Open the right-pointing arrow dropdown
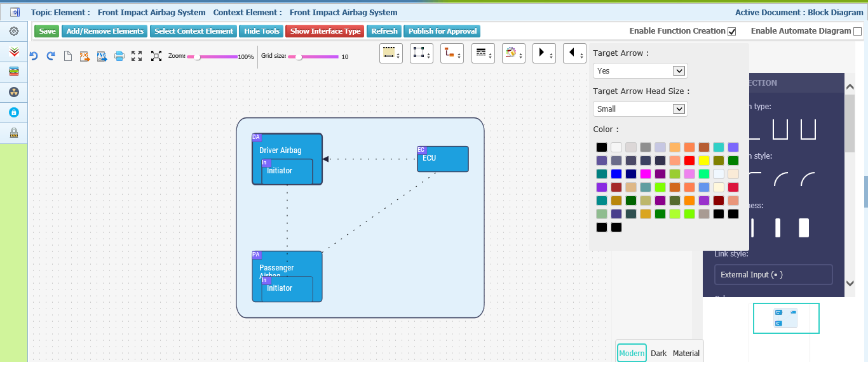 544,53
